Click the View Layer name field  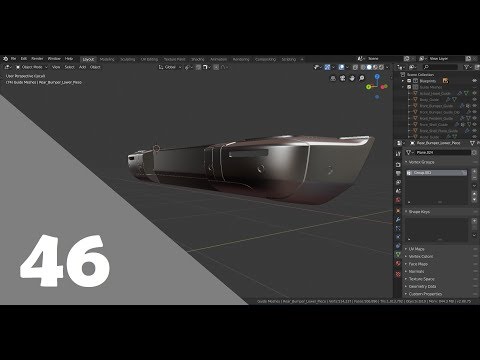pos(445,59)
